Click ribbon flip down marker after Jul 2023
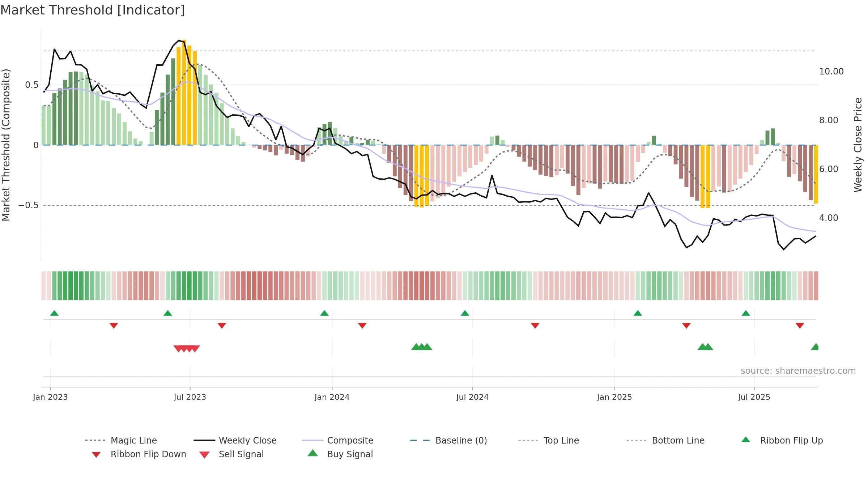 (222, 326)
